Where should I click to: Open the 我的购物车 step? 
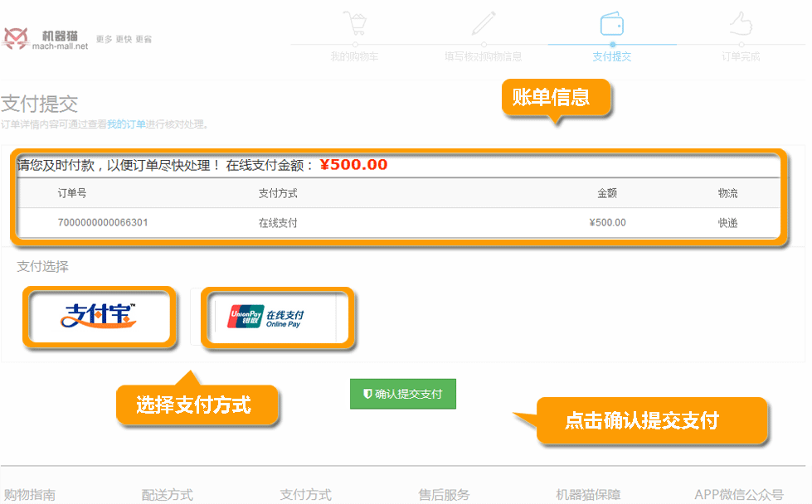[355, 56]
